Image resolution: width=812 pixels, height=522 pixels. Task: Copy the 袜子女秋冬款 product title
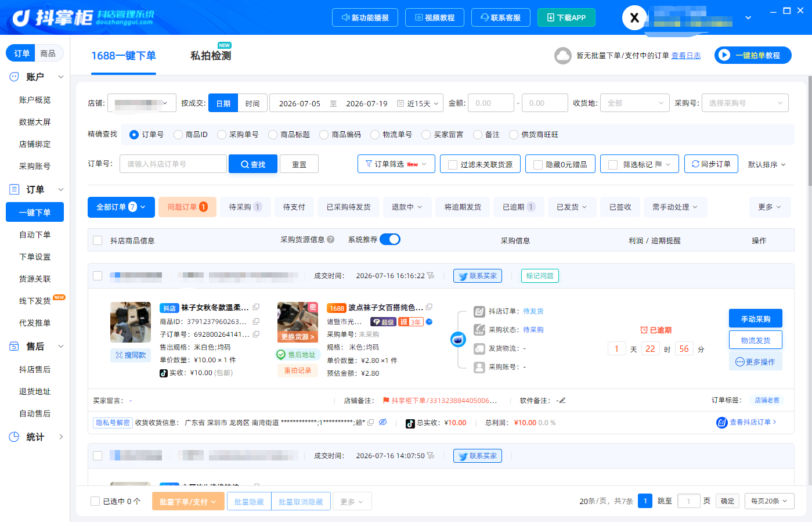256,307
